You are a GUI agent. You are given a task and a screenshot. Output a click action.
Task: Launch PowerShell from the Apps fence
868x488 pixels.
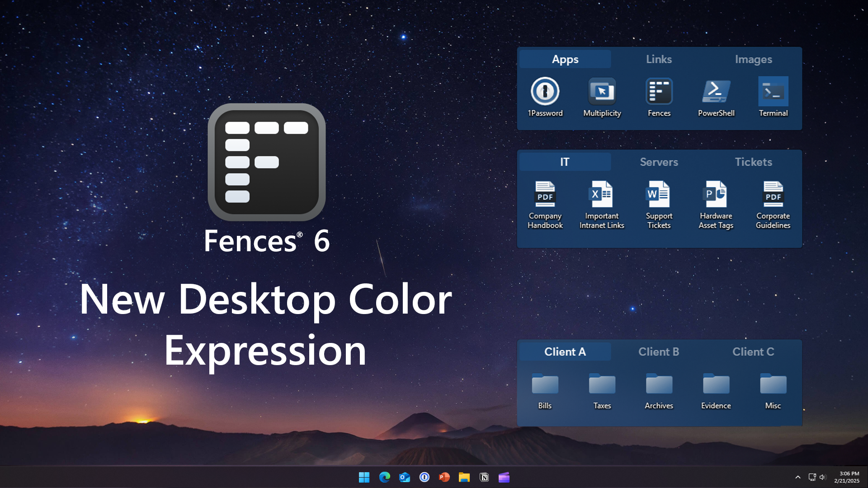tap(716, 97)
